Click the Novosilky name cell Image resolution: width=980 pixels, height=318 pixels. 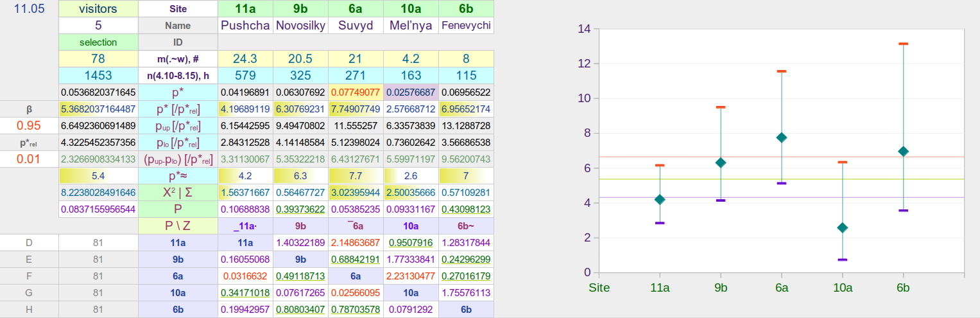tap(301, 26)
